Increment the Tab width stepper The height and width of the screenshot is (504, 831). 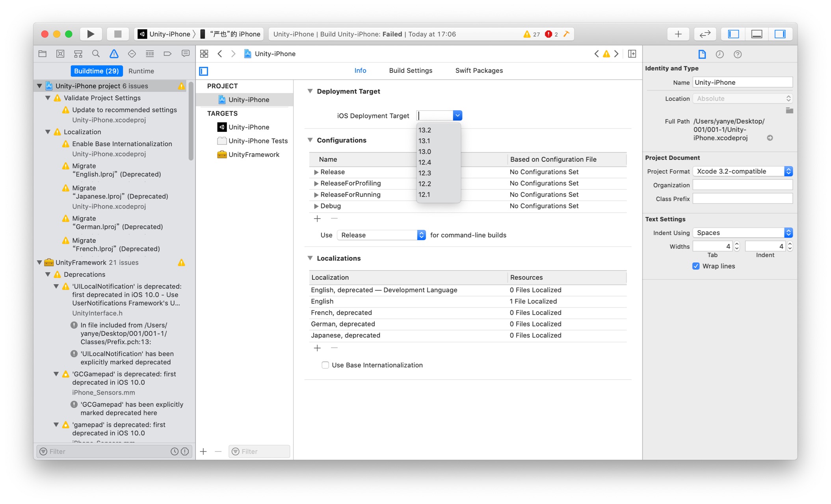click(x=737, y=244)
